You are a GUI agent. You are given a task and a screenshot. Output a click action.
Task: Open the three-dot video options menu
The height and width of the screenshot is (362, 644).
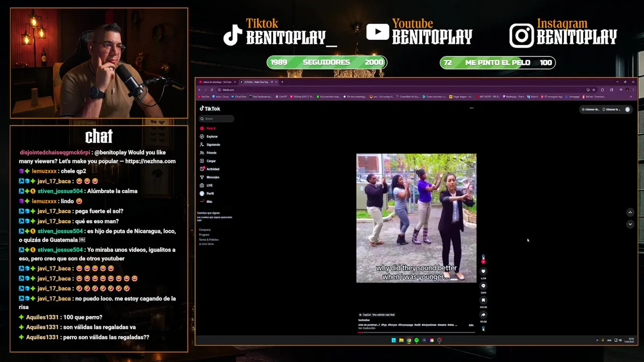pyautogui.click(x=471, y=108)
